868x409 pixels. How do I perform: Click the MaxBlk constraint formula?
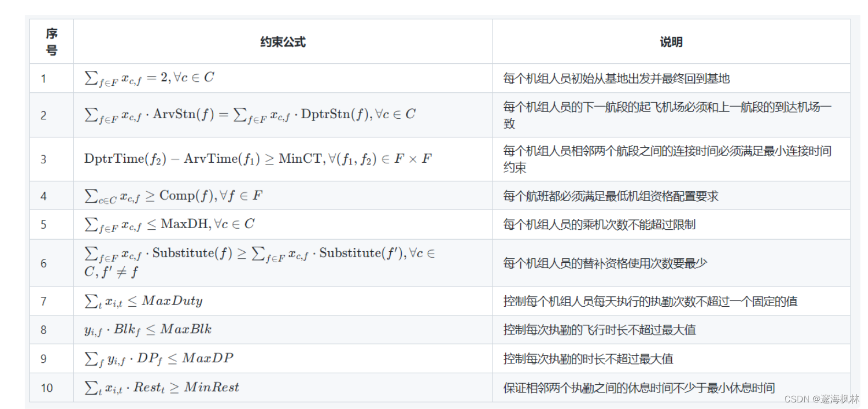[148, 330]
